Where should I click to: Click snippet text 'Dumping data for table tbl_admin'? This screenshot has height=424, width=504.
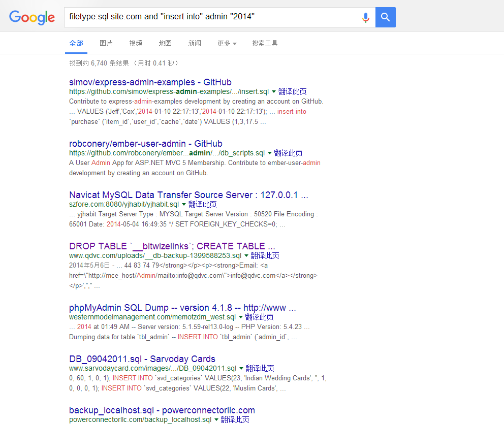[x=119, y=337]
